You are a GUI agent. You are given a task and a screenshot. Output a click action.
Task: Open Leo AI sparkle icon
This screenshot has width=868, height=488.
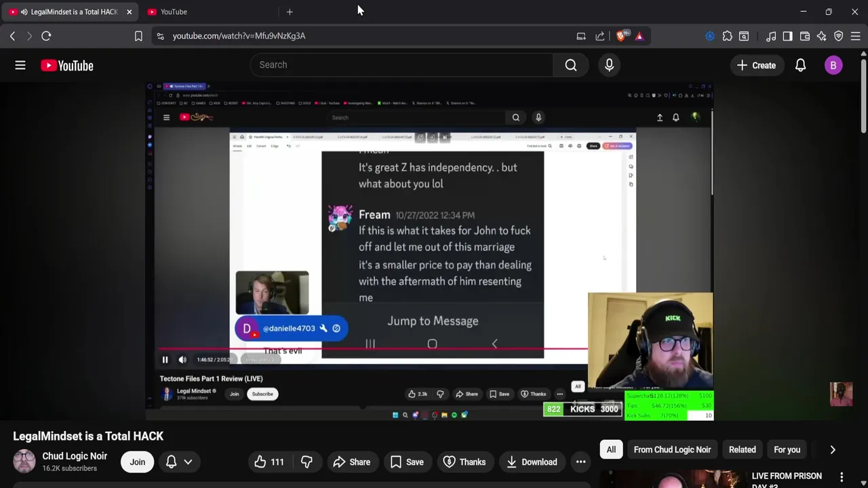pyautogui.click(x=822, y=36)
